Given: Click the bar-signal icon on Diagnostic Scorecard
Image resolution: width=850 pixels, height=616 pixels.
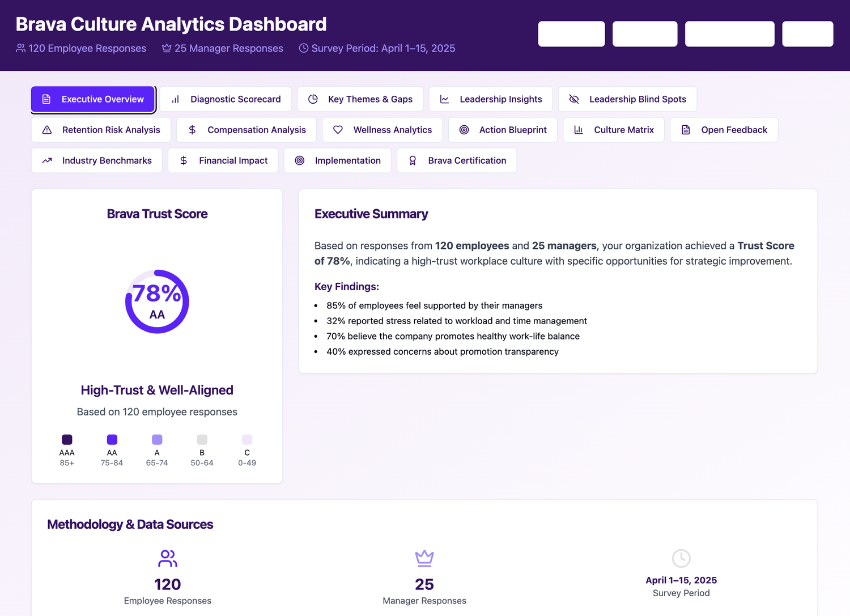Looking at the screenshot, I should pos(176,99).
